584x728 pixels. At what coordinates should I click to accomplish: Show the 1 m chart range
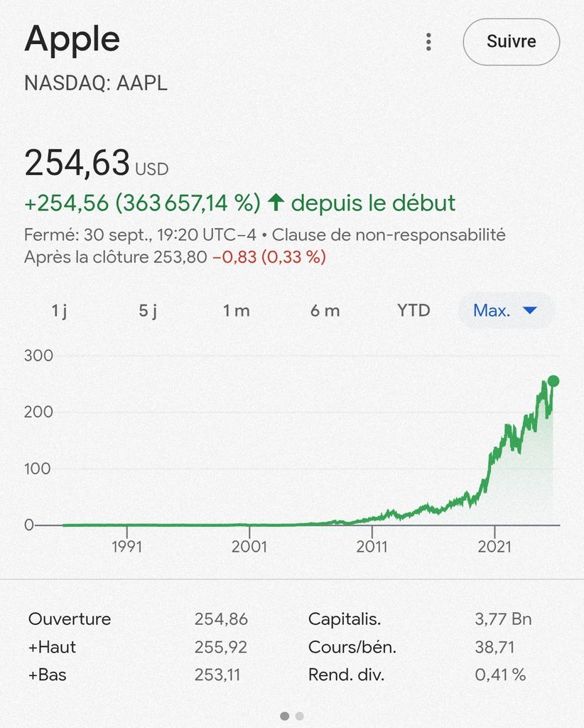236,311
